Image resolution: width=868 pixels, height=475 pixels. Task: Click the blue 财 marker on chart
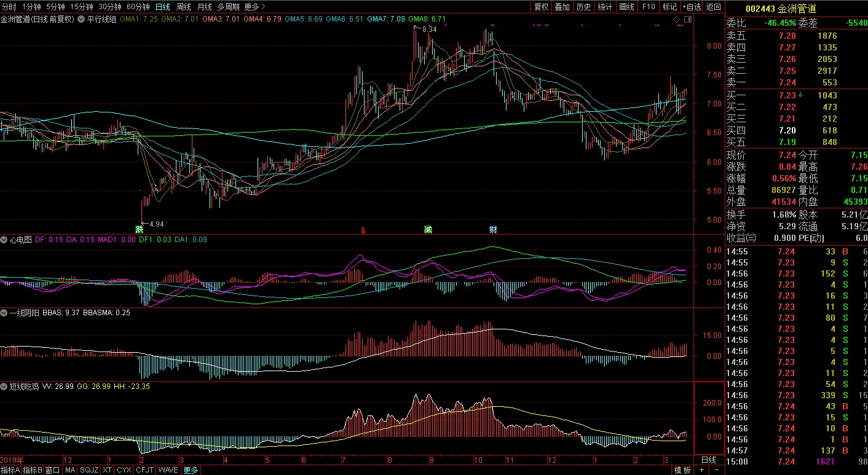493,229
